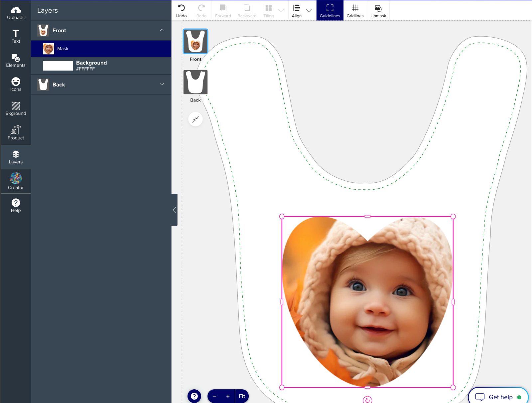Expand the Back layer group
This screenshot has height=403, width=532.
point(162,84)
